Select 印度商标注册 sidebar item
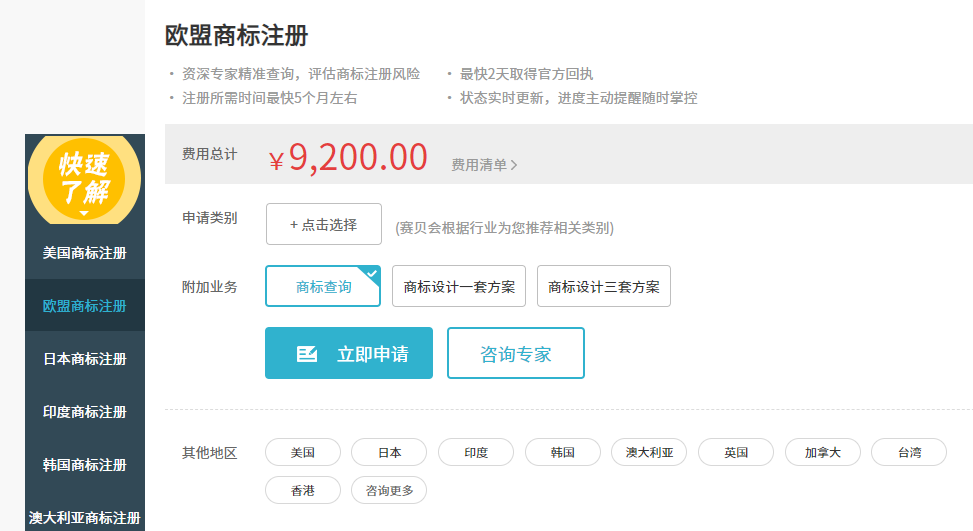This screenshot has height=531, width=973. pos(85,412)
